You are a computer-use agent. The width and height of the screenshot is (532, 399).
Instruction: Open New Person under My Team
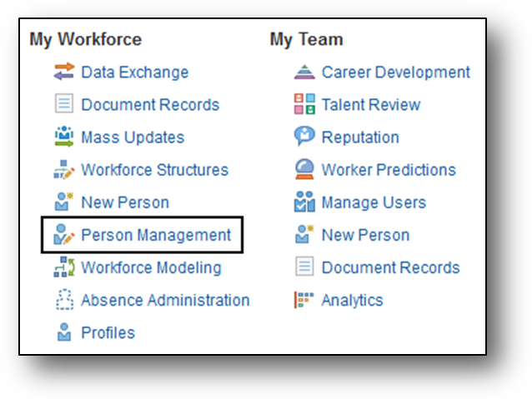(365, 235)
